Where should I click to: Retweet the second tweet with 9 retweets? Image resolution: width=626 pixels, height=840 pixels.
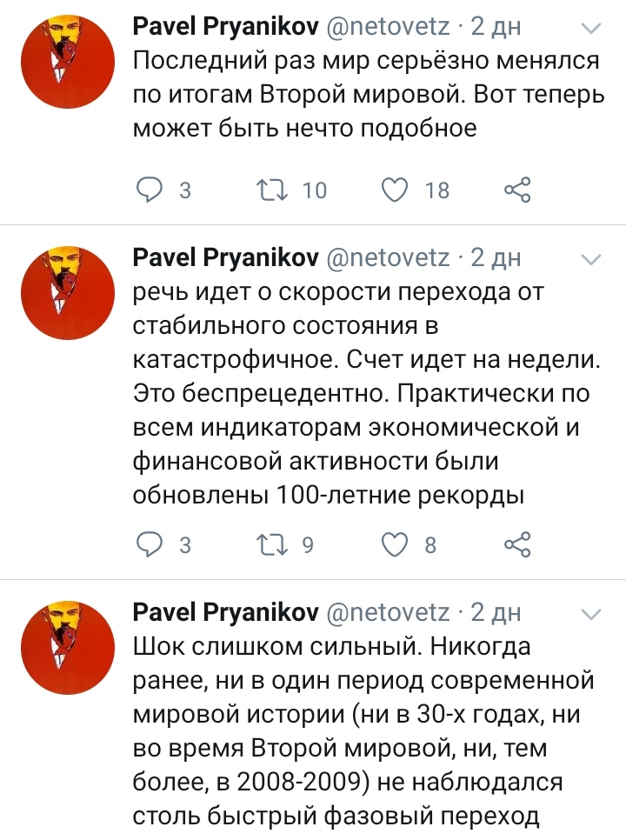click(273, 544)
